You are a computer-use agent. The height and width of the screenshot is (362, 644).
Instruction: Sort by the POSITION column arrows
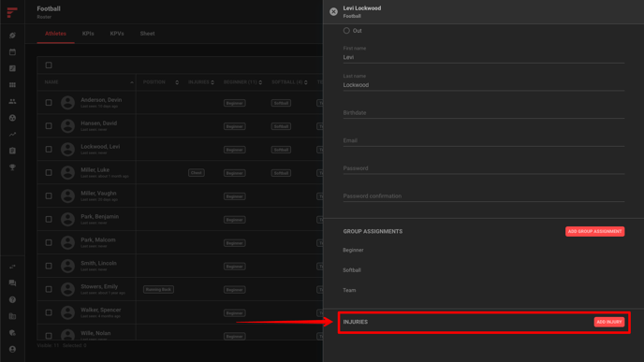[x=177, y=82]
